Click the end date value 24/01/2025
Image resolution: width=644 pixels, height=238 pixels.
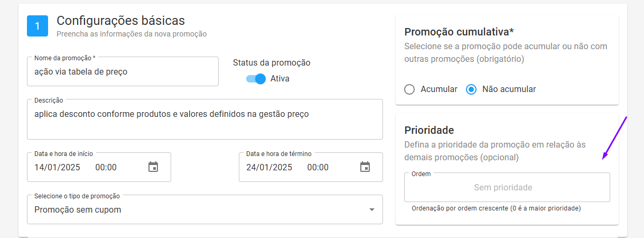[x=269, y=167]
